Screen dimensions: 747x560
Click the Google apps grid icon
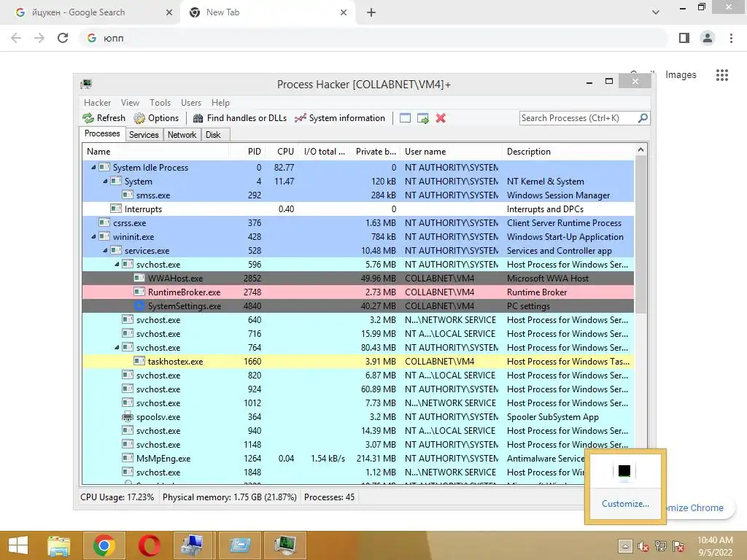(721, 75)
